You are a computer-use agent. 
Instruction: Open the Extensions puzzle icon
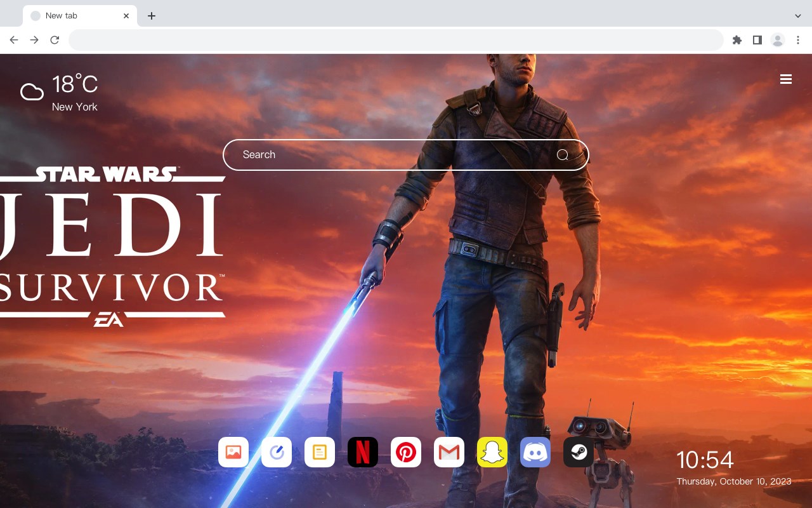pyautogui.click(x=737, y=40)
